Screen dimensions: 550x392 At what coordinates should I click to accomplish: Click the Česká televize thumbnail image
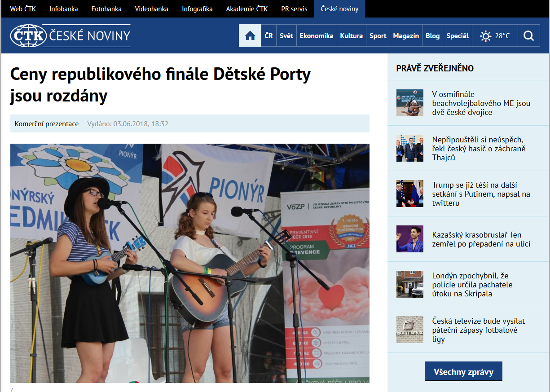(409, 330)
